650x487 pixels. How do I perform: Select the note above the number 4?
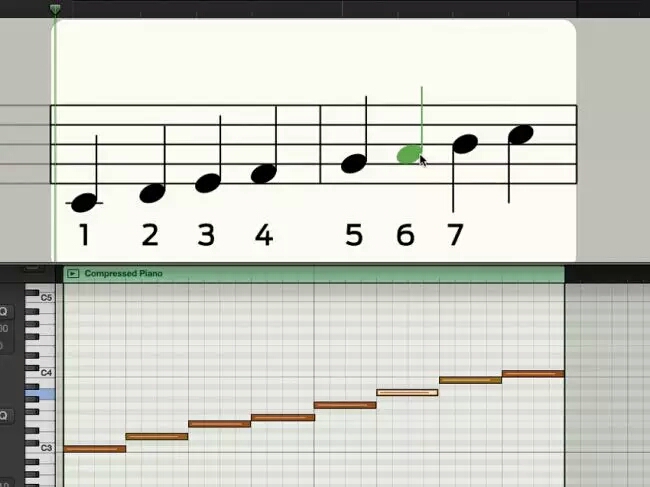(264, 173)
